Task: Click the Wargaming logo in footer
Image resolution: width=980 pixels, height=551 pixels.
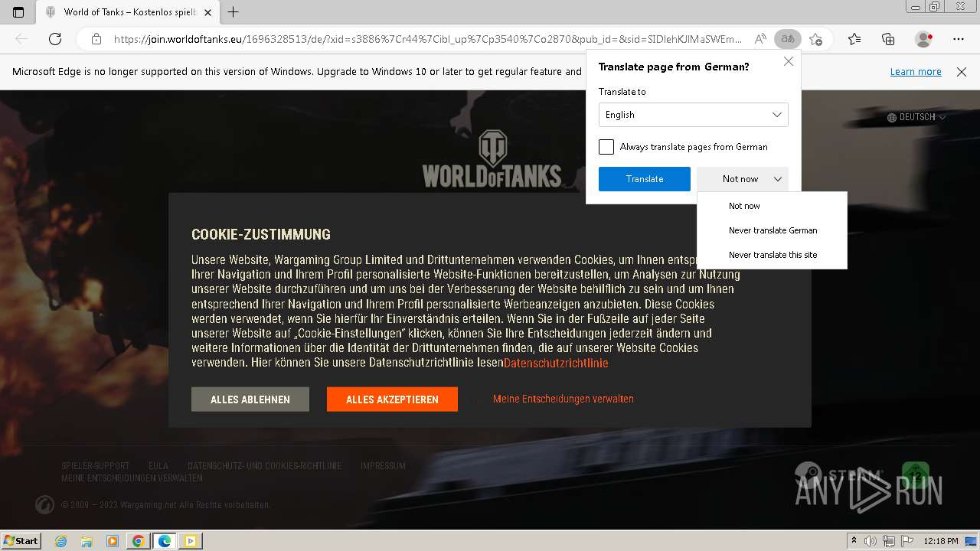Action: coord(44,505)
